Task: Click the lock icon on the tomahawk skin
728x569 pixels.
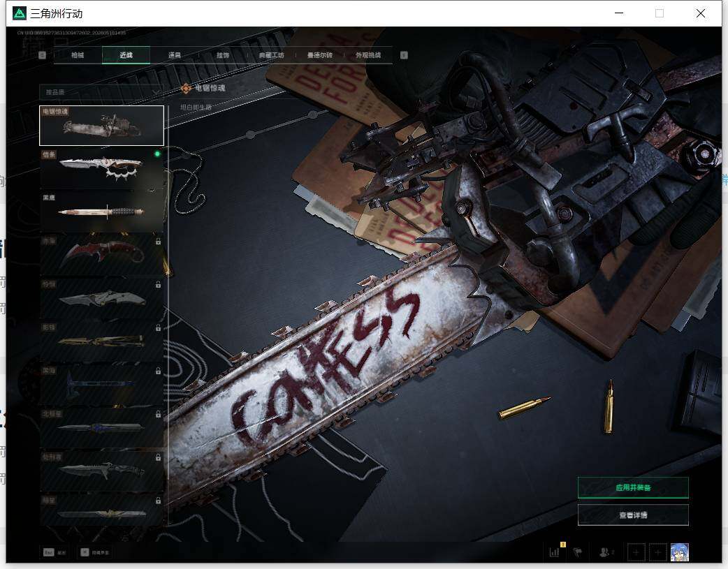Action: (x=159, y=371)
